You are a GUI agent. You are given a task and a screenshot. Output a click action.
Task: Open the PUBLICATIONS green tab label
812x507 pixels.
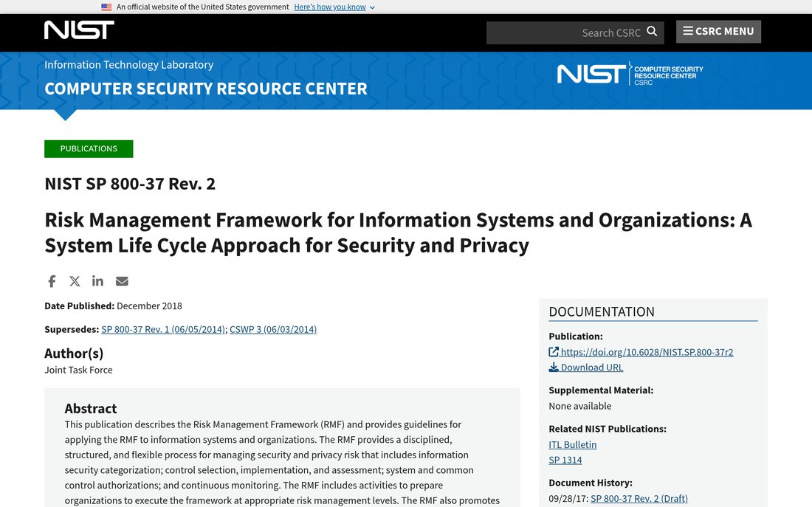click(x=89, y=148)
